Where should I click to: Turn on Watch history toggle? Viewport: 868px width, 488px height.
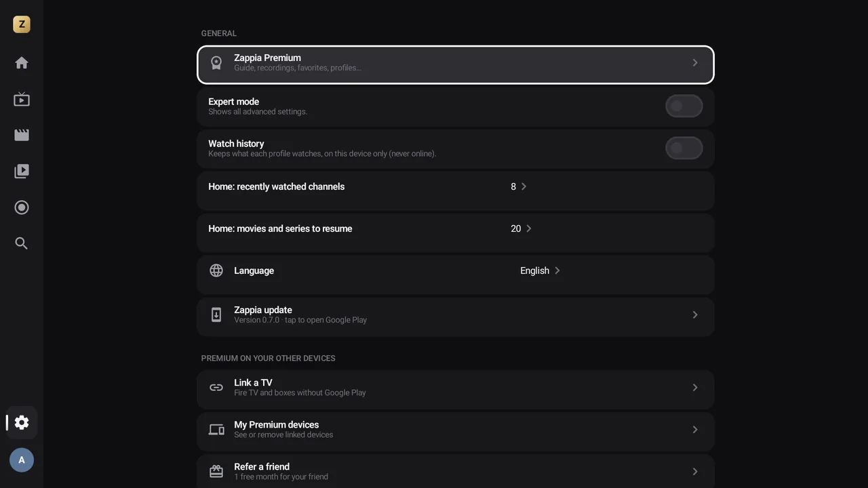click(684, 148)
